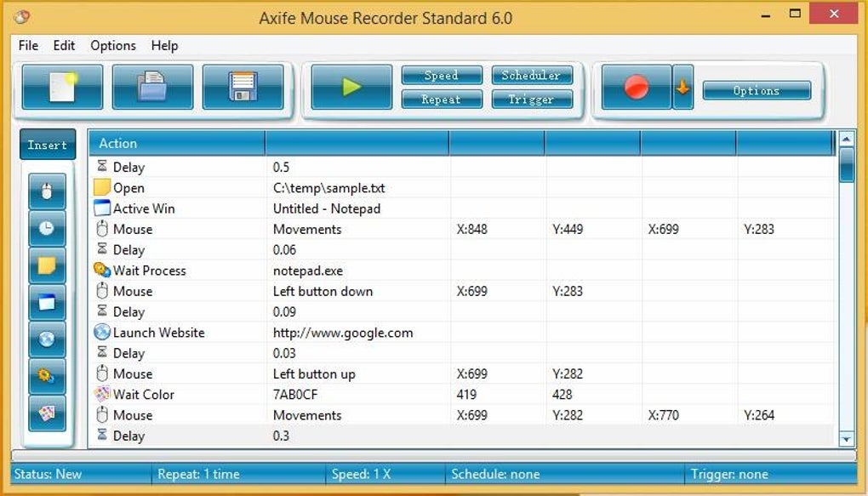
Task: Click the Launch Website row globe icon
Action: 102,332
